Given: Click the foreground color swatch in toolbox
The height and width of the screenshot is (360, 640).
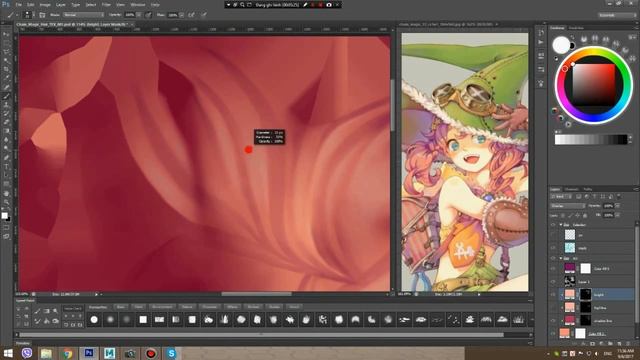Looking at the screenshot, I should click(x=4, y=216).
